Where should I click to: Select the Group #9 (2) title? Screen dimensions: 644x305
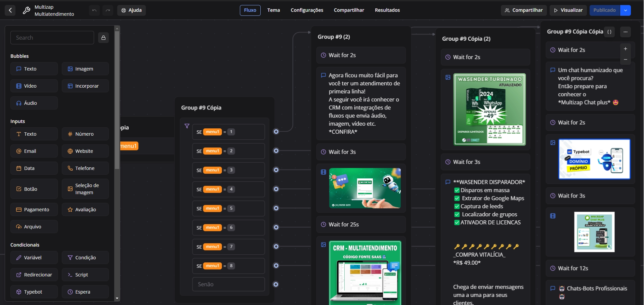pos(334,37)
